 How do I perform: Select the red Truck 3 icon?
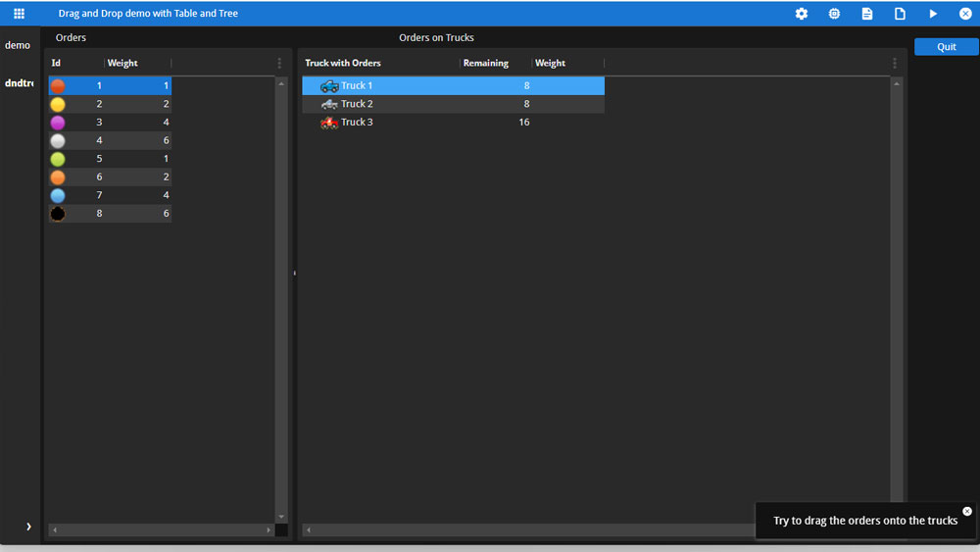(329, 123)
